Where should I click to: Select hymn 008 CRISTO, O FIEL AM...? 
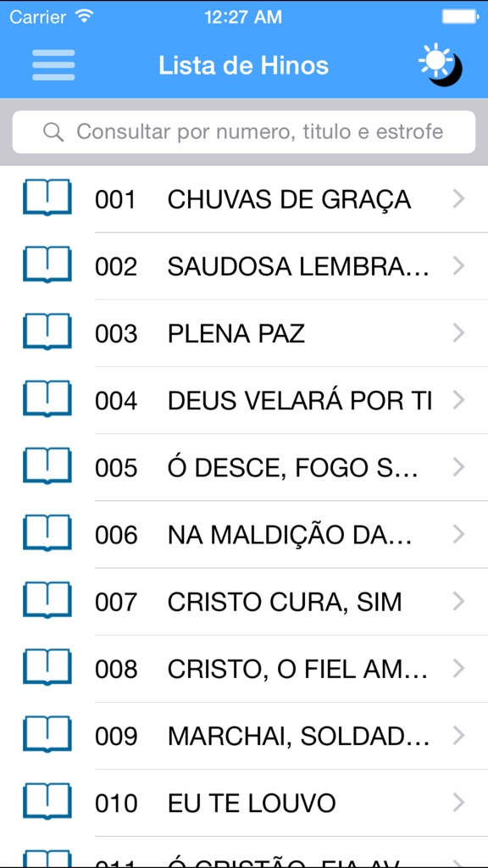click(254, 668)
